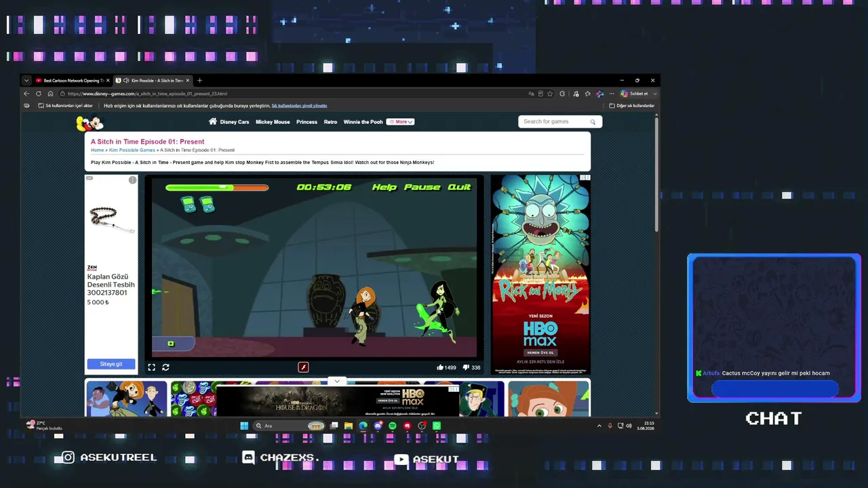Open the Diğer sık kullanılanlar folder

tap(631, 106)
